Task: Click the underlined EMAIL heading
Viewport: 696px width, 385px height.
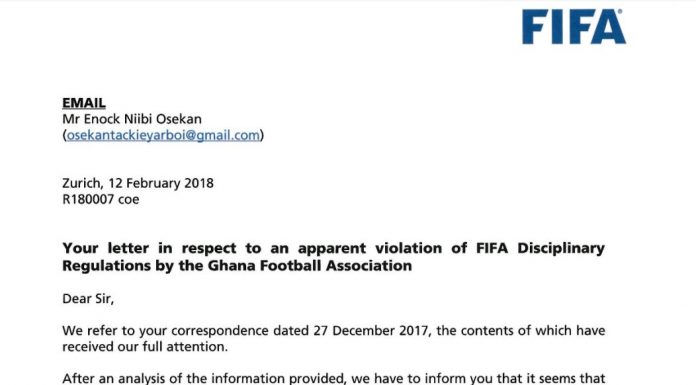Action: point(84,103)
